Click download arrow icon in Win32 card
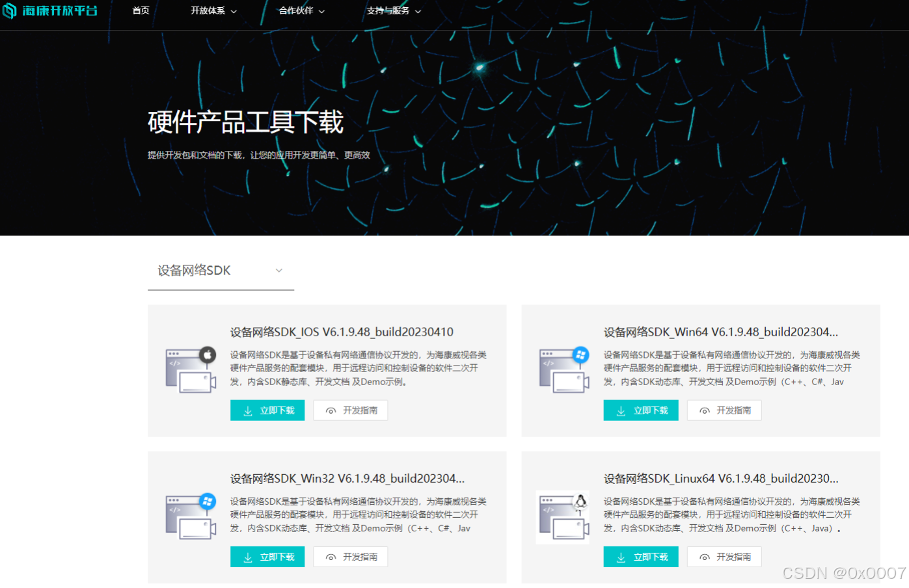The height and width of the screenshot is (588, 909). pyautogui.click(x=248, y=557)
